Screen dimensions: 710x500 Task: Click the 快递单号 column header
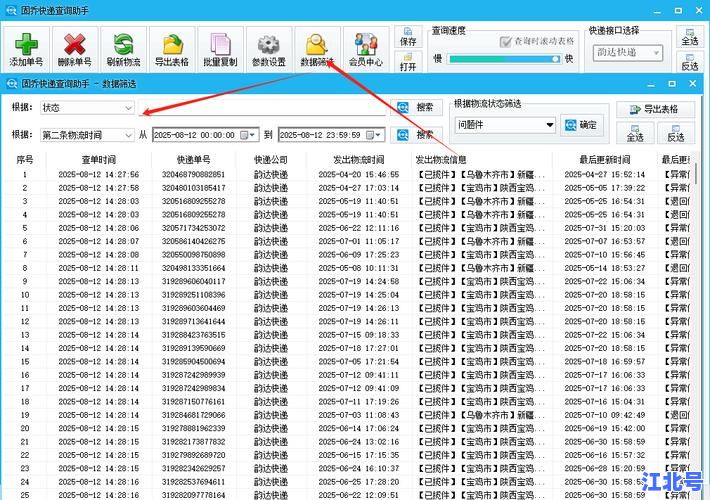(193, 160)
